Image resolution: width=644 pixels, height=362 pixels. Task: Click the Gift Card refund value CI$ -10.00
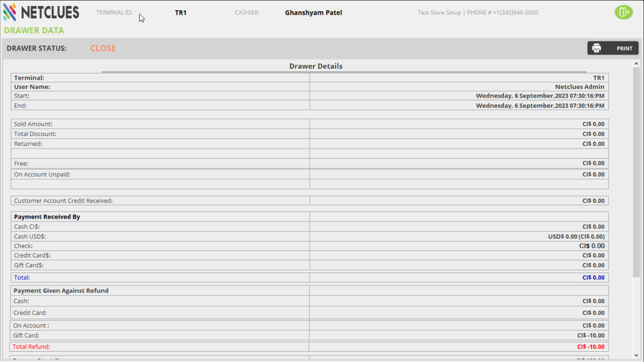(590, 335)
